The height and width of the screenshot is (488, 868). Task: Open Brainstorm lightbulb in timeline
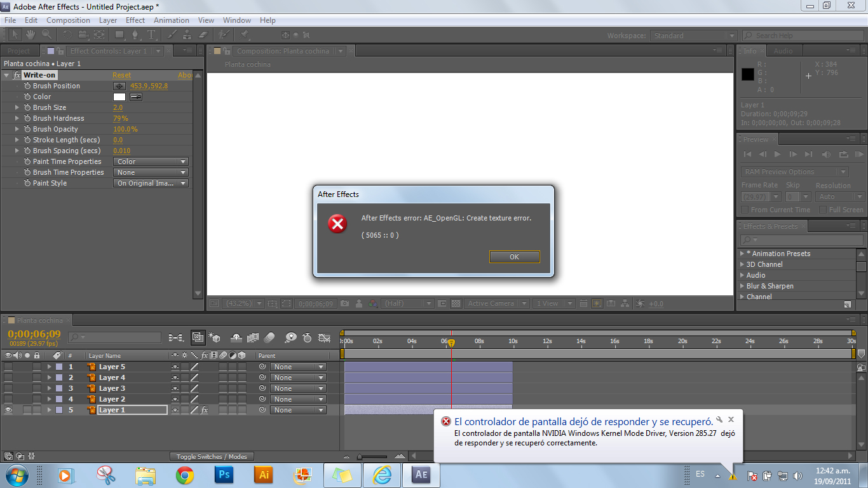coord(291,337)
